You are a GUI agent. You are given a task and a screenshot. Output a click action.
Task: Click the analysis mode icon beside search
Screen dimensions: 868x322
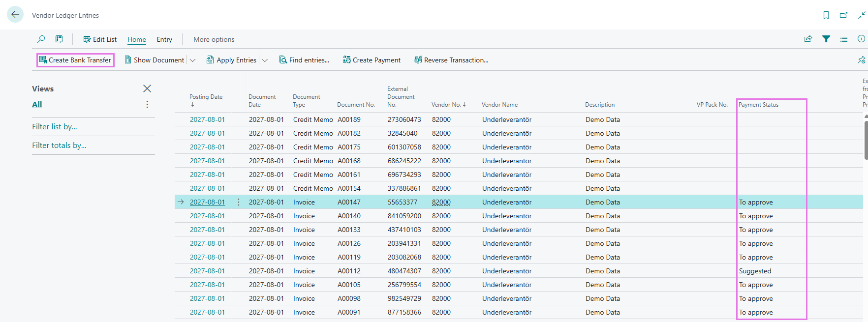coord(59,39)
